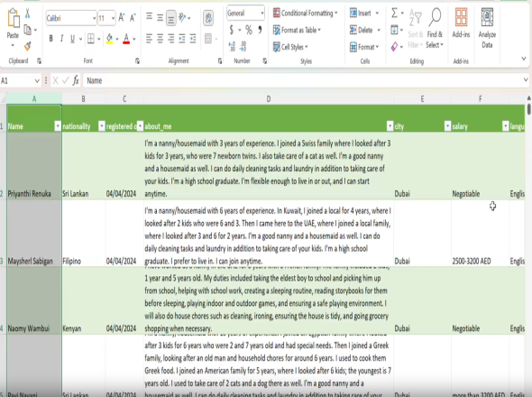Click the Insert Function fx icon
This screenshot has width=532, height=397.
[x=76, y=81]
